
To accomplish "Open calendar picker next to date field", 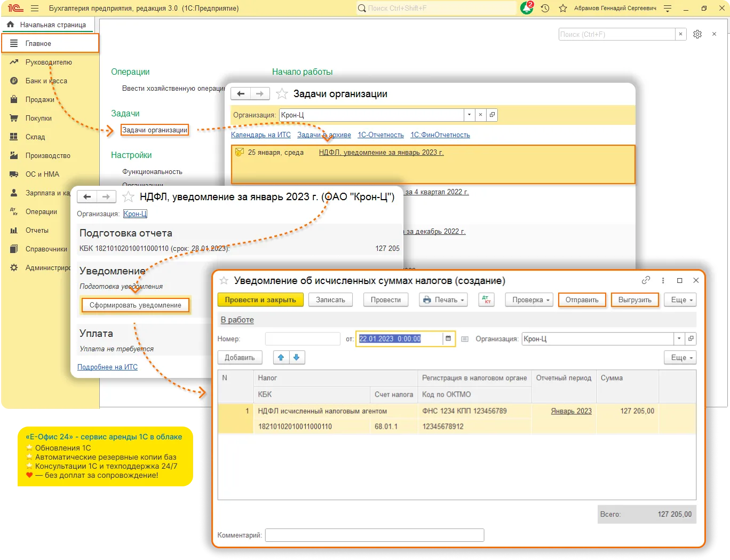I will click(x=448, y=339).
